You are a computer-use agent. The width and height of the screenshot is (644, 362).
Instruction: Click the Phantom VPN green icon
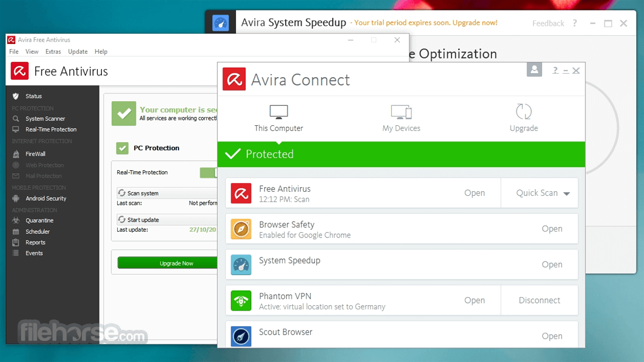241,301
